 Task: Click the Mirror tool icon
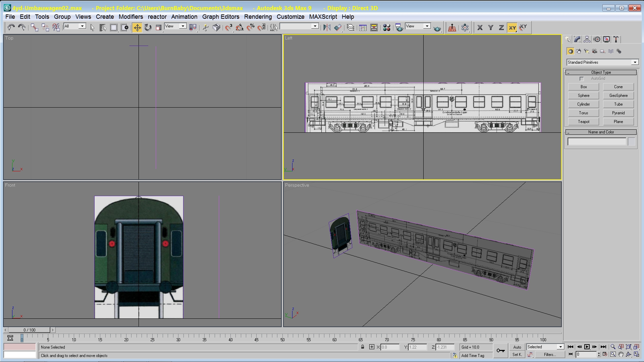pyautogui.click(x=327, y=28)
